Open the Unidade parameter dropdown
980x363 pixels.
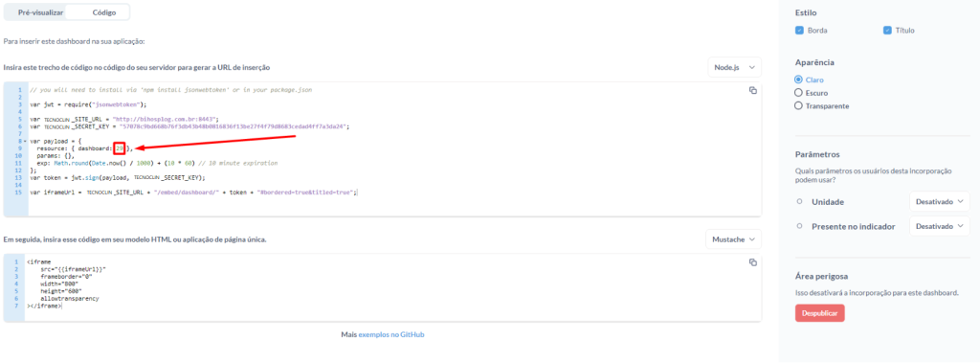pos(940,202)
